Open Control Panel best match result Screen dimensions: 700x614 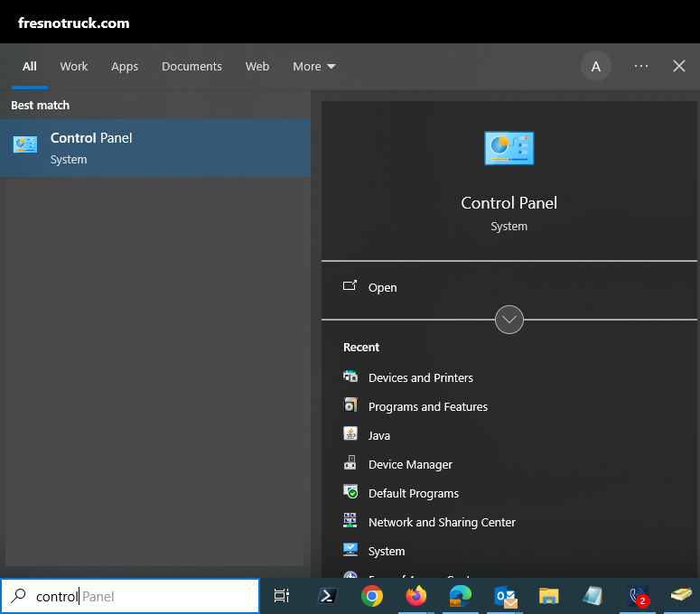pyautogui.click(x=155, y=148)
